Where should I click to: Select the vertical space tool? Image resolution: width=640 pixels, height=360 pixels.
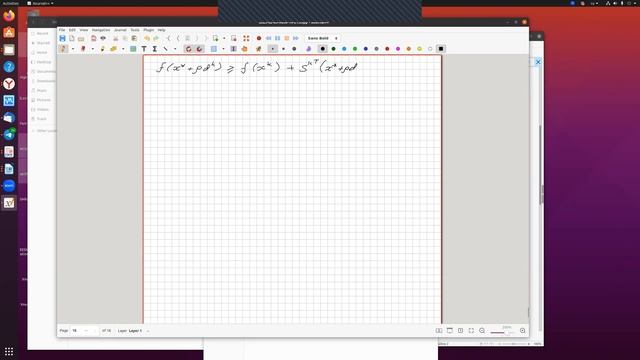[233, 49]
